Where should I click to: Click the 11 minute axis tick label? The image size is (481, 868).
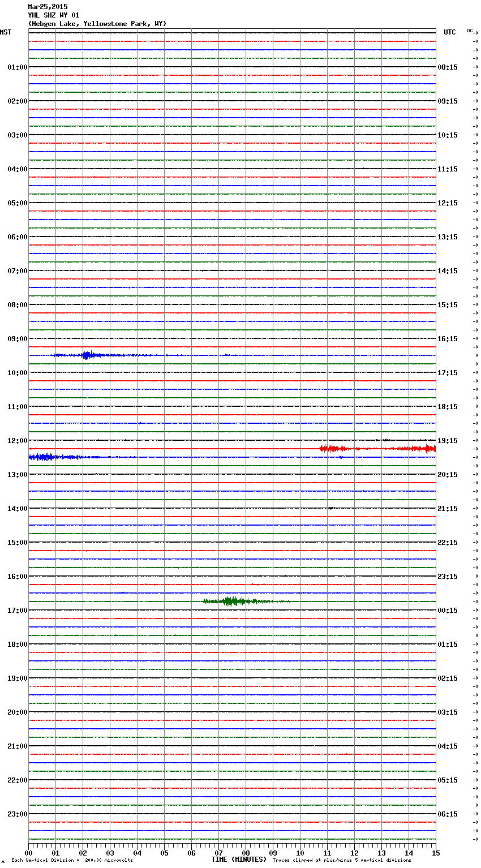point(327,853)
